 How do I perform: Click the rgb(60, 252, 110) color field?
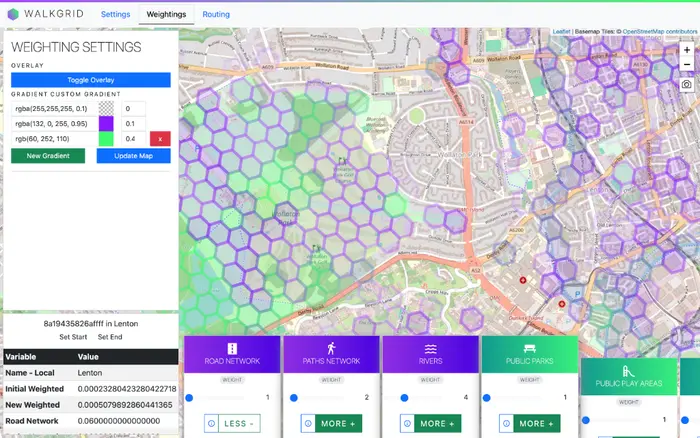pyautogui.click(x=54, y=139)
